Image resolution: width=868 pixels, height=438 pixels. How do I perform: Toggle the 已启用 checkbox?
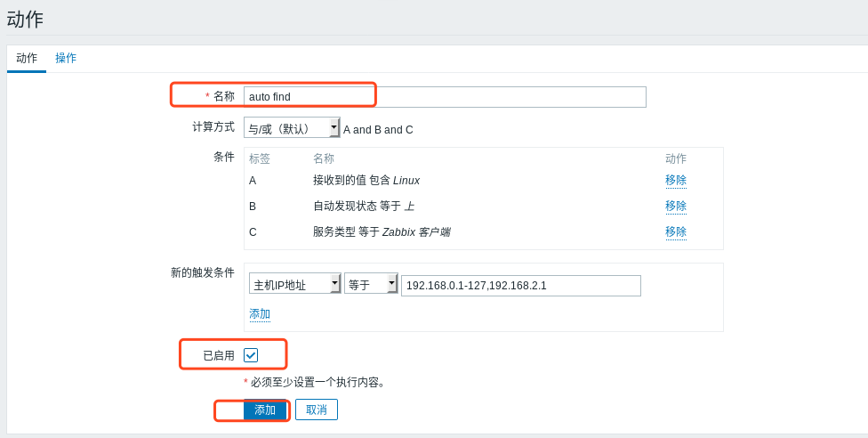(251, 355)
